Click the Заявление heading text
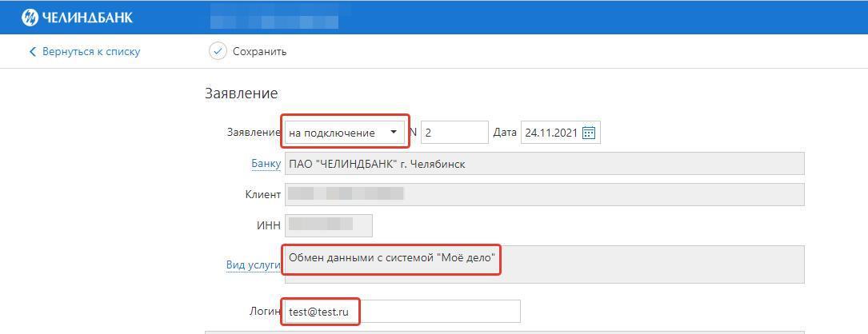Viewport: 868px width, 334px height. pyautogui.click(x=242, y=93)
